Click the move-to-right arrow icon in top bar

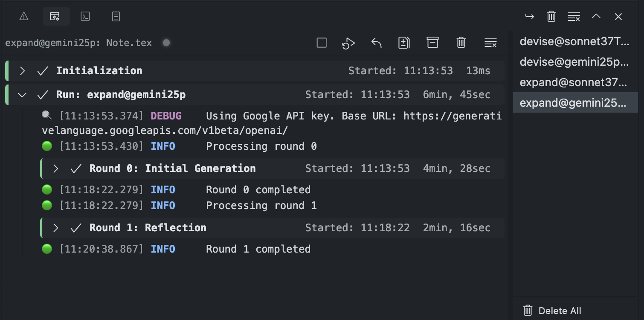tap(529, 17)
